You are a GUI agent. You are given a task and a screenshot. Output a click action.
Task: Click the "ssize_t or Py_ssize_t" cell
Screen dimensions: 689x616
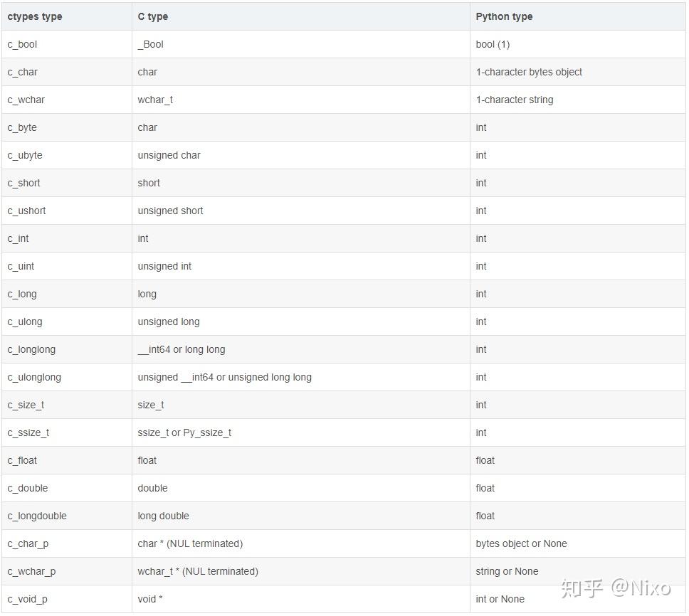[184, 432]
